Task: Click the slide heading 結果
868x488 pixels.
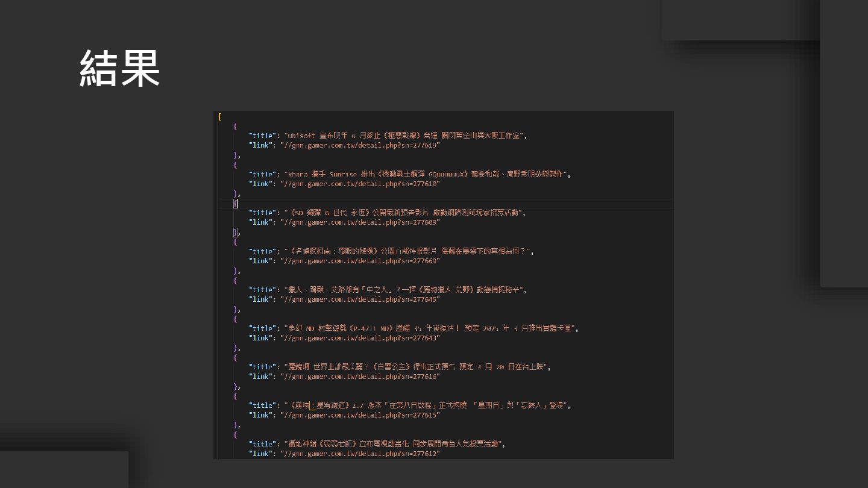Action: [120, 69]
